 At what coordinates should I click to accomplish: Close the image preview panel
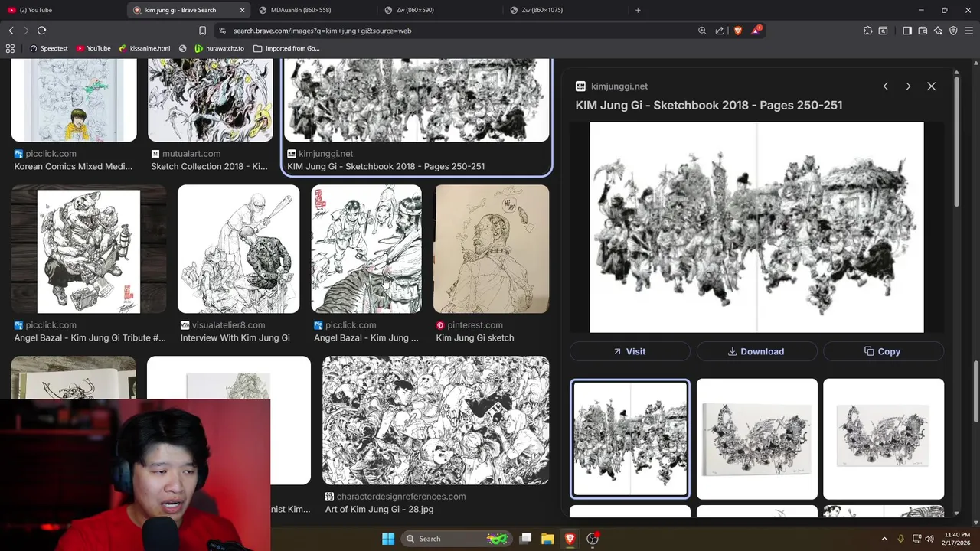coord(931,86)
